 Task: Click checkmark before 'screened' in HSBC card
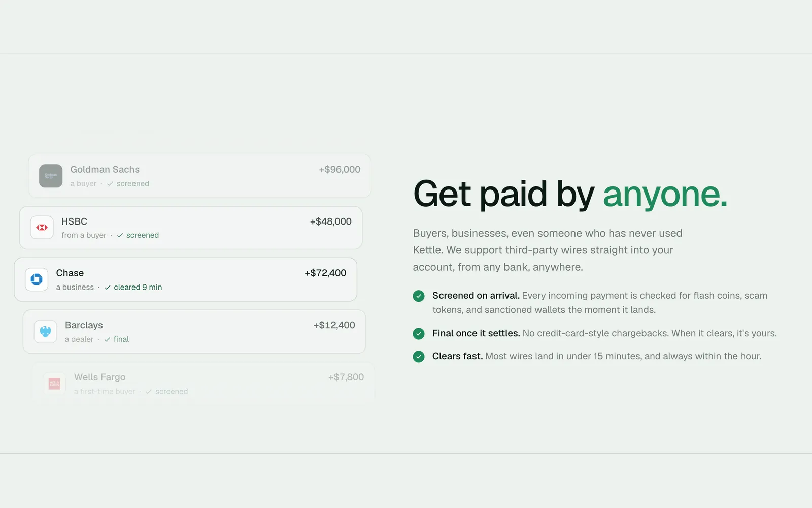(x=120, y=235)
